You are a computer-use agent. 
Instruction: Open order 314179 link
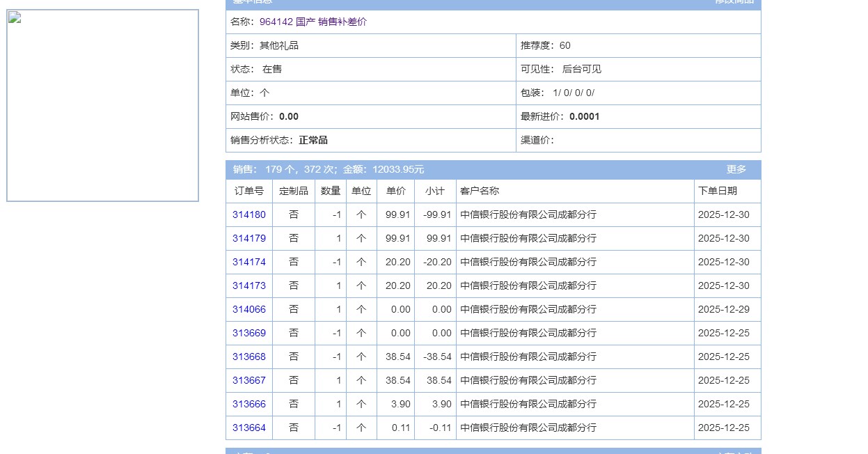coord(248,238)
